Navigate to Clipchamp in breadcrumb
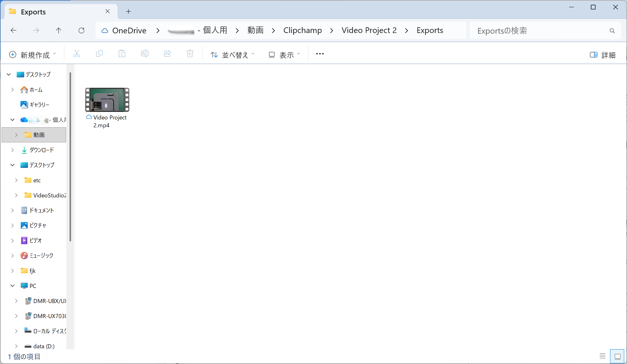This screenshot has width=627, height=364. 302,30
